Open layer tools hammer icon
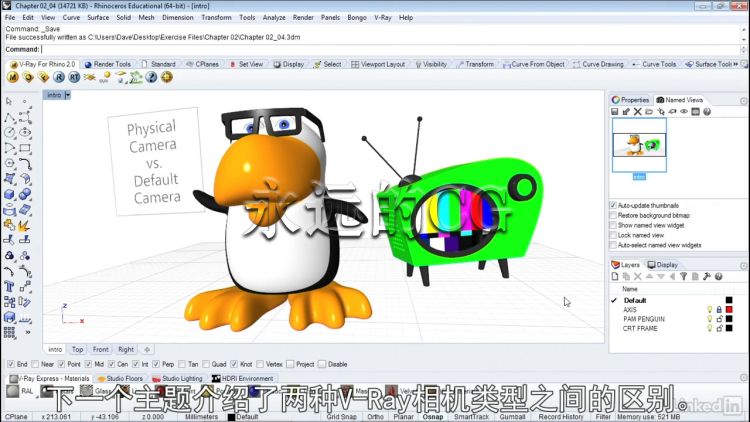The height and width of the screenshot is (422, 750). 706,277
